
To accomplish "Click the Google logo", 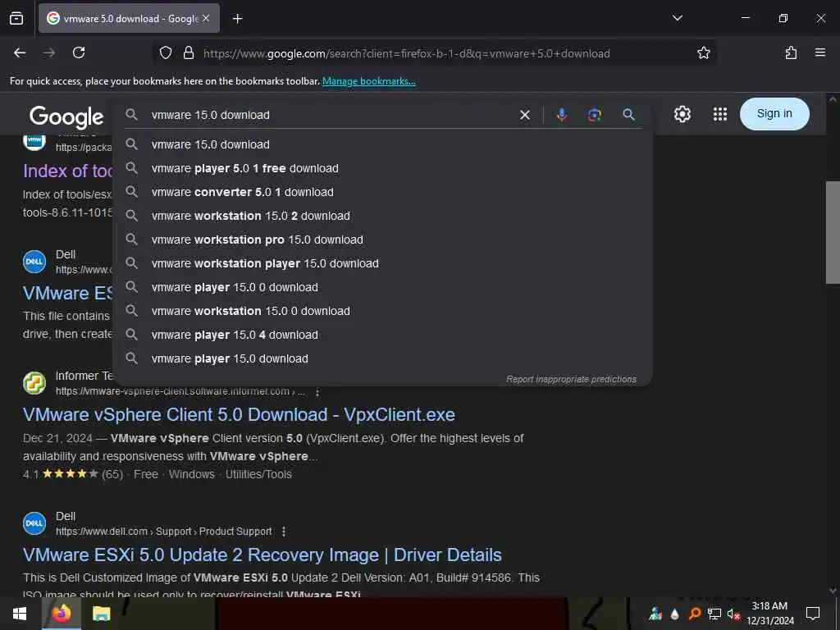I will click(66, 116).
